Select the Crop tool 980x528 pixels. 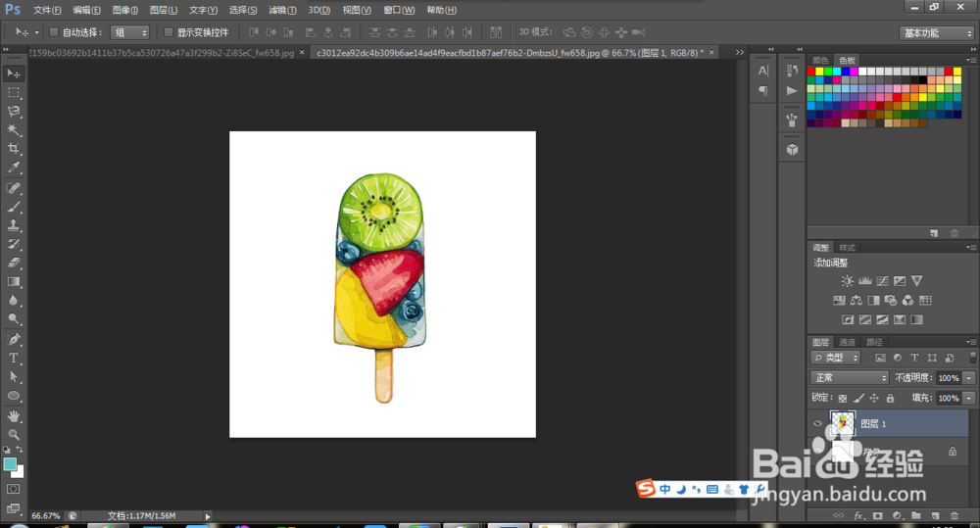point(13,149)
